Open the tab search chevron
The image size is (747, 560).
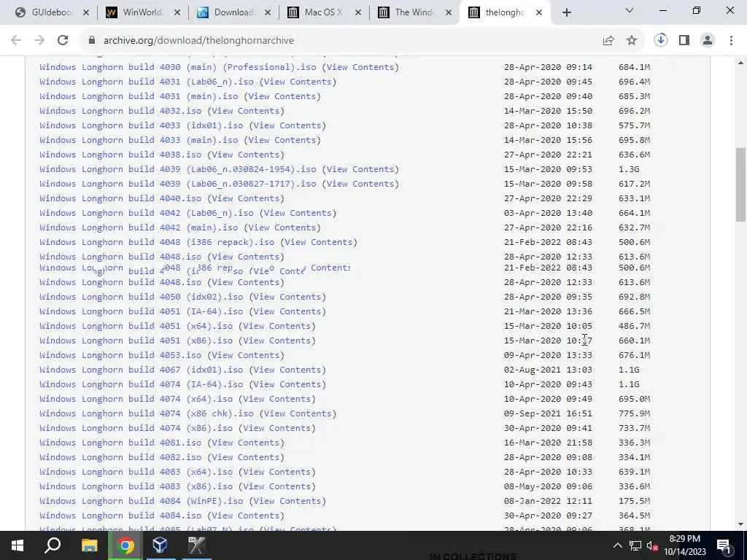point(630,10)
